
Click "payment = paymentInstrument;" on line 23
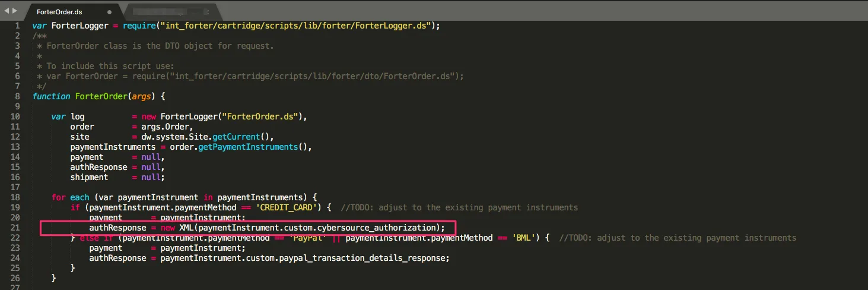tap(167, 248)
